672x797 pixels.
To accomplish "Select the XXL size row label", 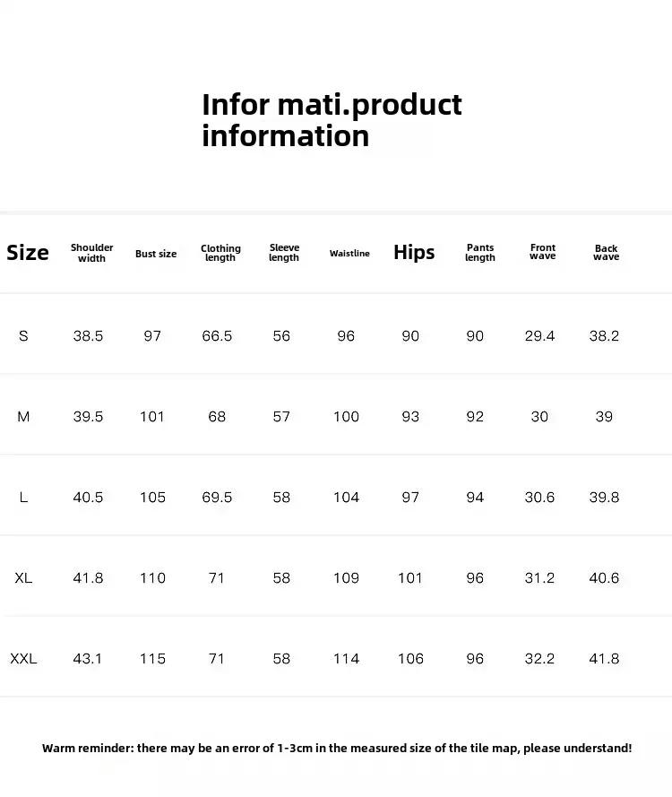I will click(x=23, y=659).
